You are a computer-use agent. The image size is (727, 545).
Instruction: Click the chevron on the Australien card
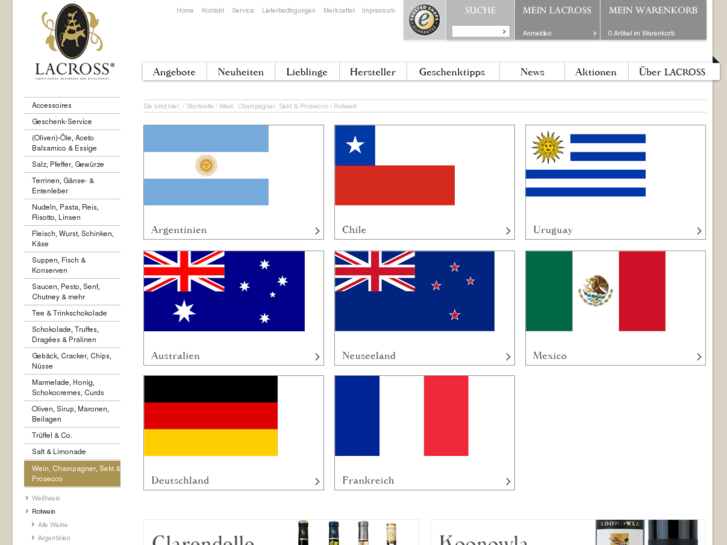(317, 357)
